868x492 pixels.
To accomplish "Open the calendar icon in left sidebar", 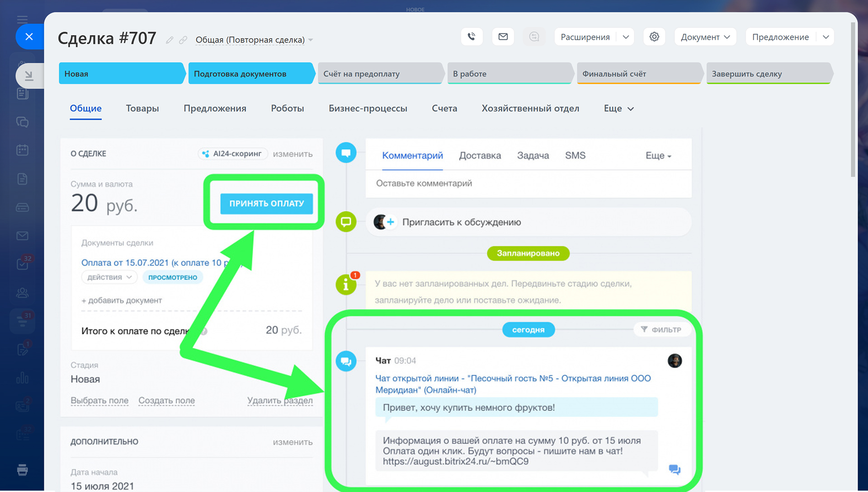I will pos(22,150).
